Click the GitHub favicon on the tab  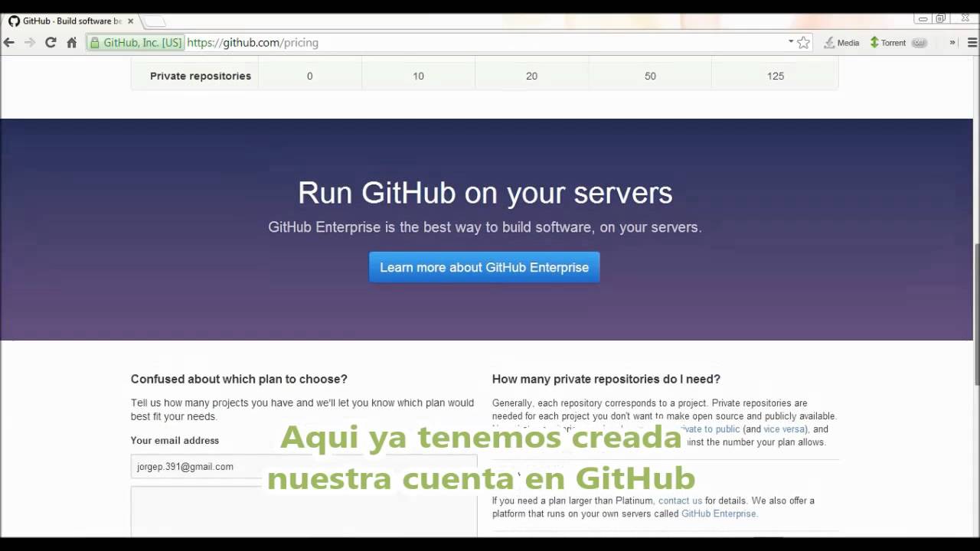(14, 21)
